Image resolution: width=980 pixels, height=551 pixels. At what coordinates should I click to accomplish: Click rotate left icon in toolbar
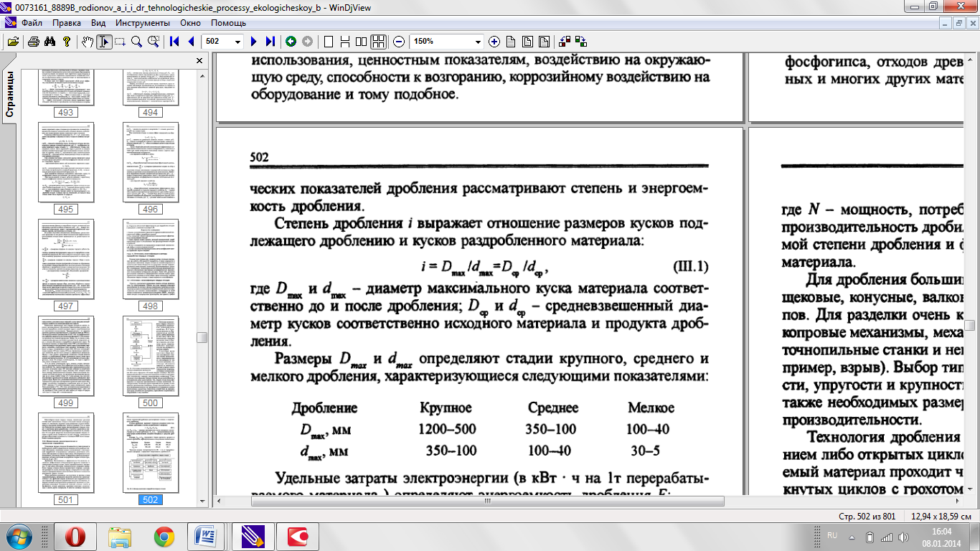[565, 42]
